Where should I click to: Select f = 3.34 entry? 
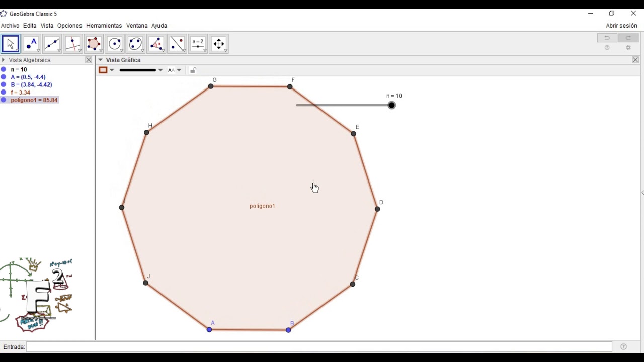[x=20, y=93]
